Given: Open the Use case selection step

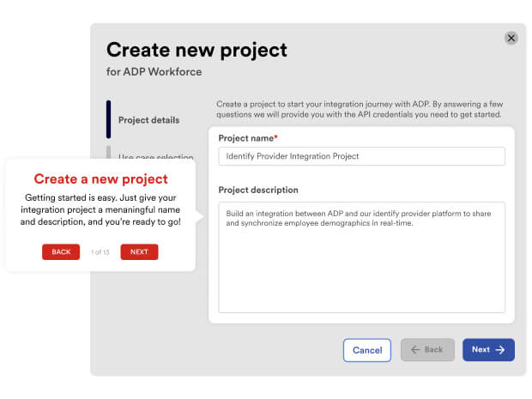Looking at the screenshot, I should [155, 157].
